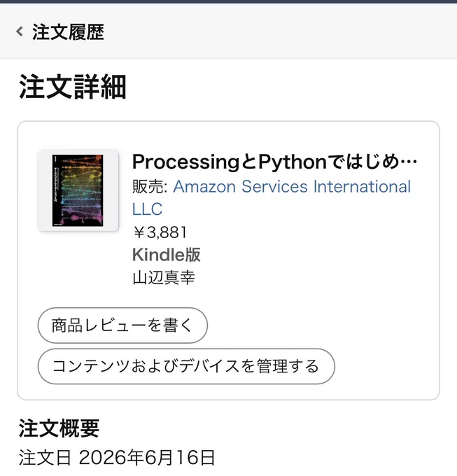Viewport: 457px width, 476px height.
Task: Go back using the left chevron icon
Action: click(x=20, y=31)
